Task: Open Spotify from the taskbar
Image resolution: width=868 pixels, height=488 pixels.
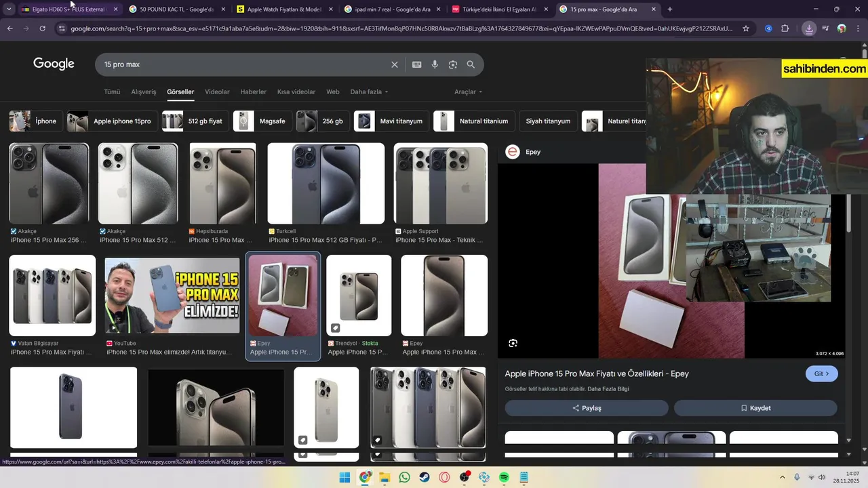Action: (x=504, y=477)
